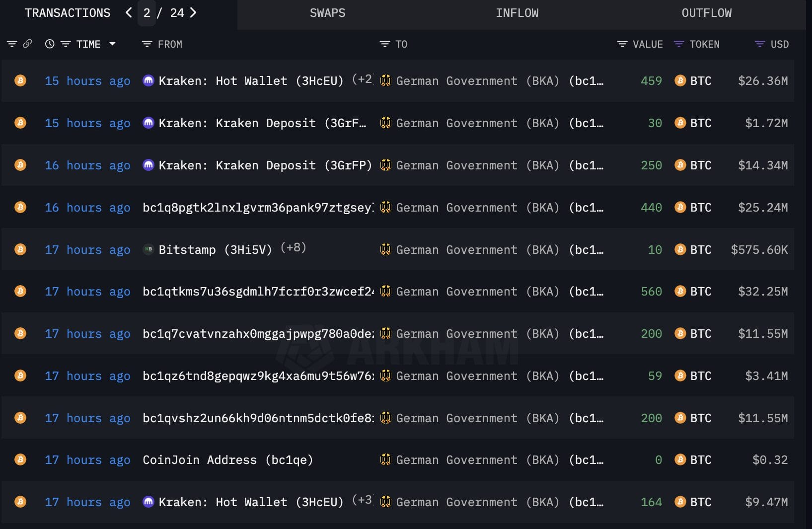Open the FROM column filter
Image resolution: width=812 pixels, height=529 pixels.
tap(147, 45)
